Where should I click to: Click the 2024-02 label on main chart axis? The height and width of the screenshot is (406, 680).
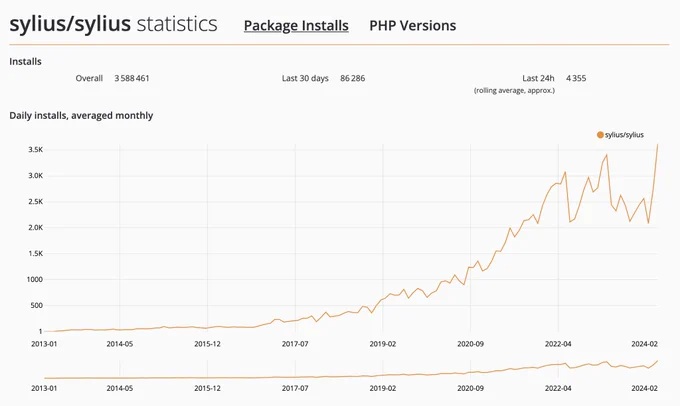pyautogui.click(x=645, y=344)
